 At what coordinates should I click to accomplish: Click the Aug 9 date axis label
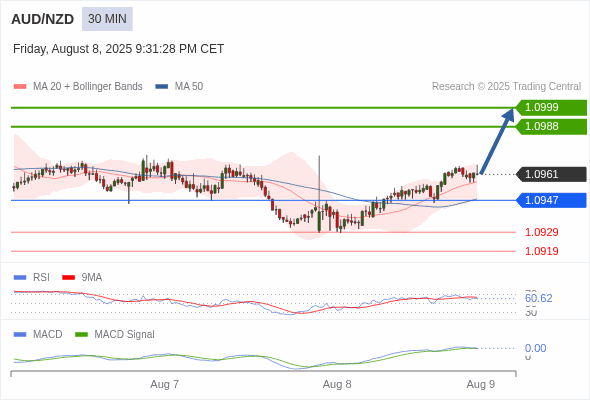click(481, 385)
